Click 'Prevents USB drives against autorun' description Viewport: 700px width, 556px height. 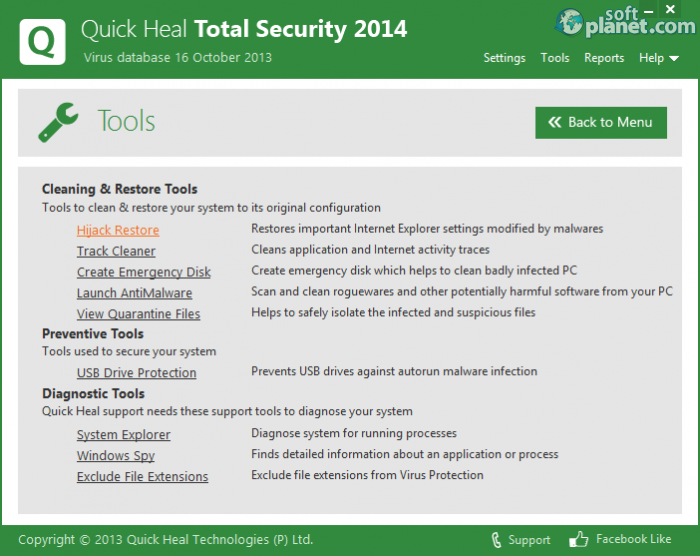click(394, 371)
